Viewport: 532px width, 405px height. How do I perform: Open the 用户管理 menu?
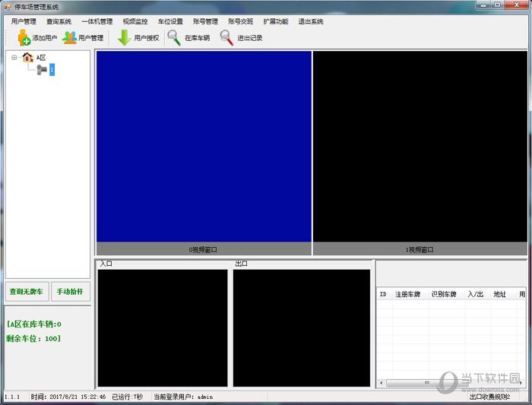click(24, 21)
